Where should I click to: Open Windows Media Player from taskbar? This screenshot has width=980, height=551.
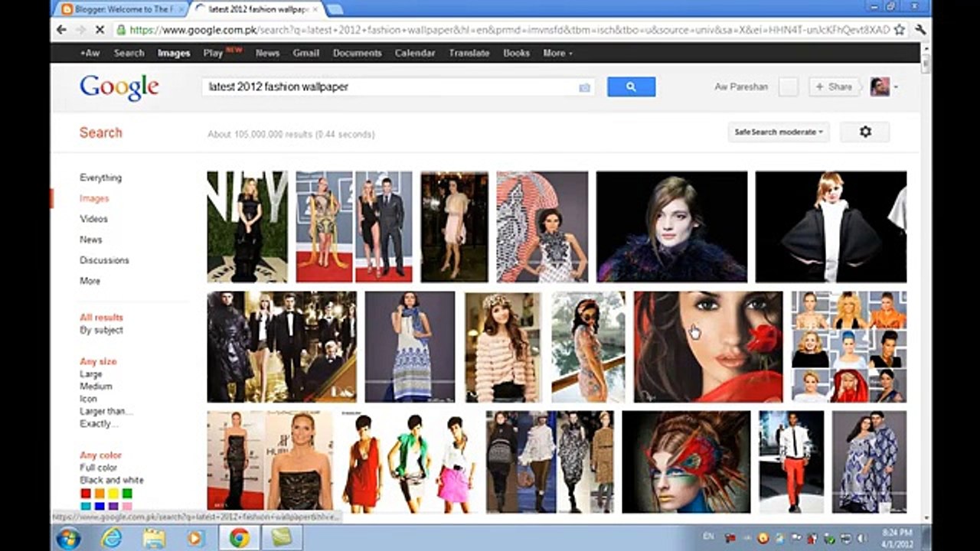click(x=196, y=538)
